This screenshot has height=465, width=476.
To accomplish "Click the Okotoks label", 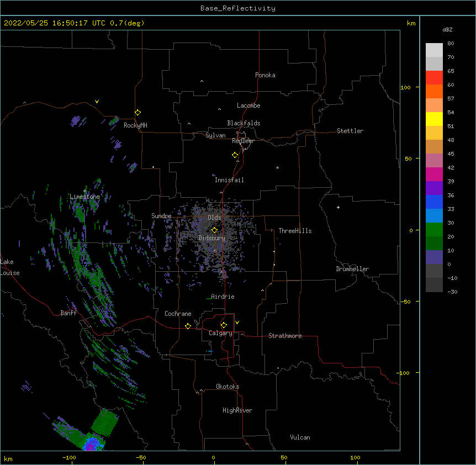I will 228,387.
